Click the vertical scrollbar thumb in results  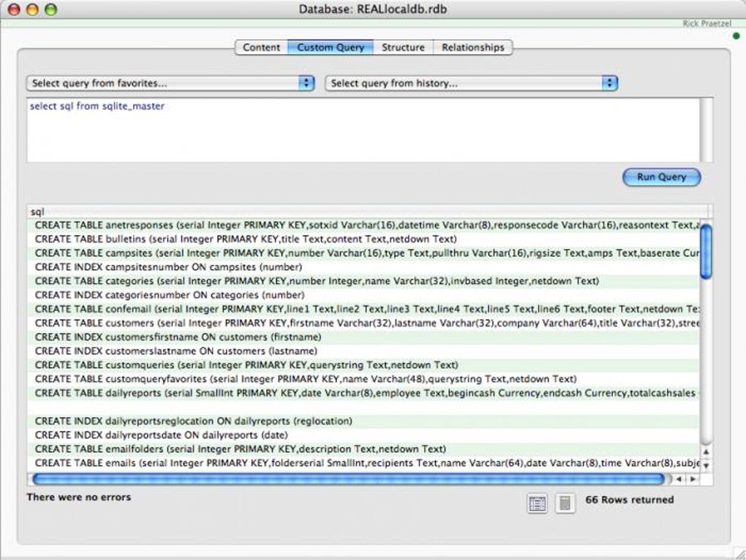tap(706, 251)
